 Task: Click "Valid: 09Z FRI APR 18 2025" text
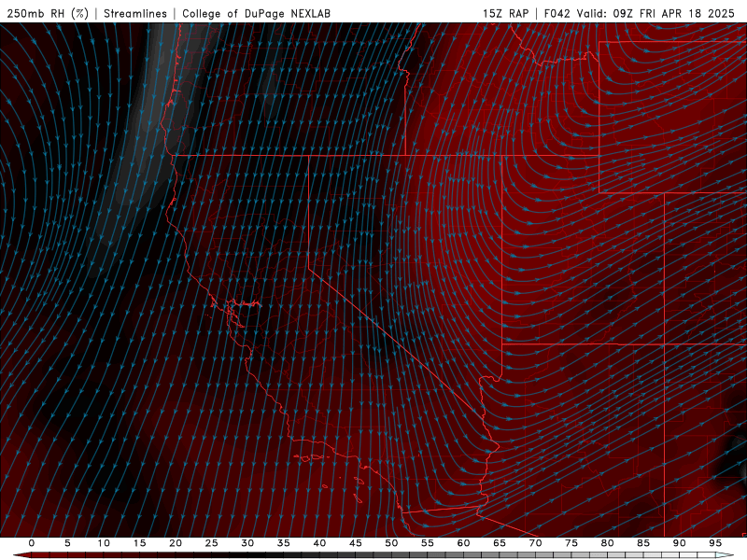pos(655,13)
